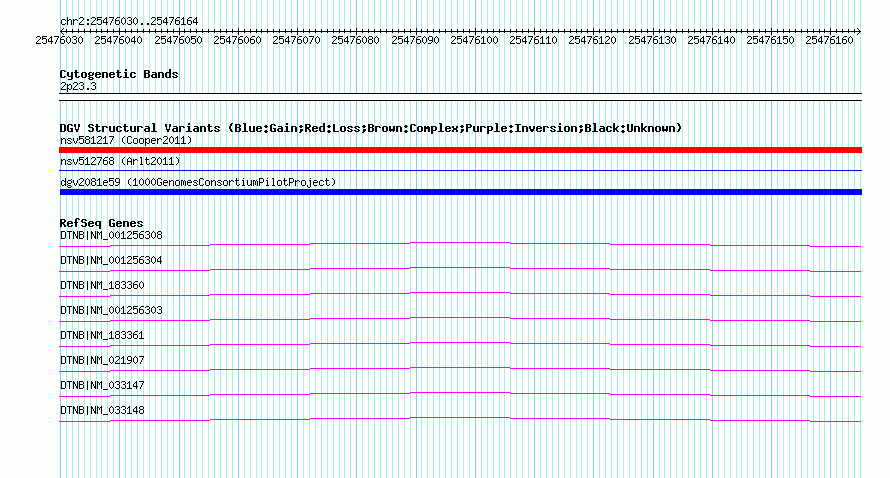Image resolution: width=890 pixels, height=478 pixels.
Task: Click ruler position 25476110
Action: point(533,40)
